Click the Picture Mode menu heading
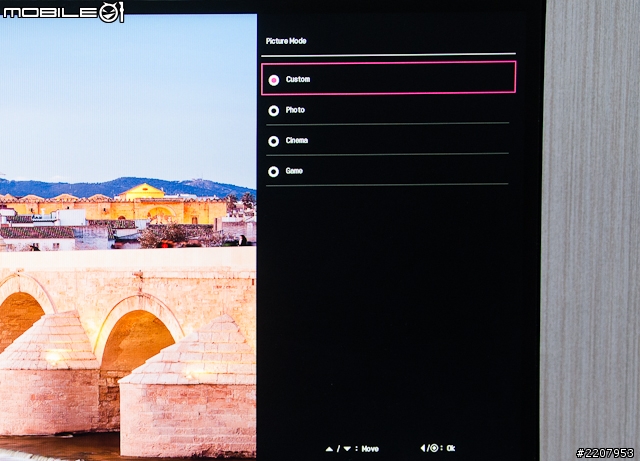Screen dimensions: 640x461 pyautogui.click(x=286, y=41)
